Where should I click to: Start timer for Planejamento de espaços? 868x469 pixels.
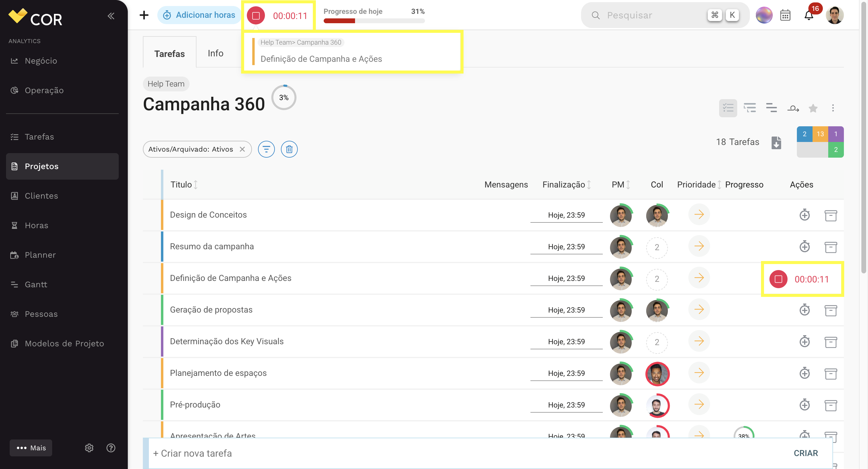click(x=805, y=373)
